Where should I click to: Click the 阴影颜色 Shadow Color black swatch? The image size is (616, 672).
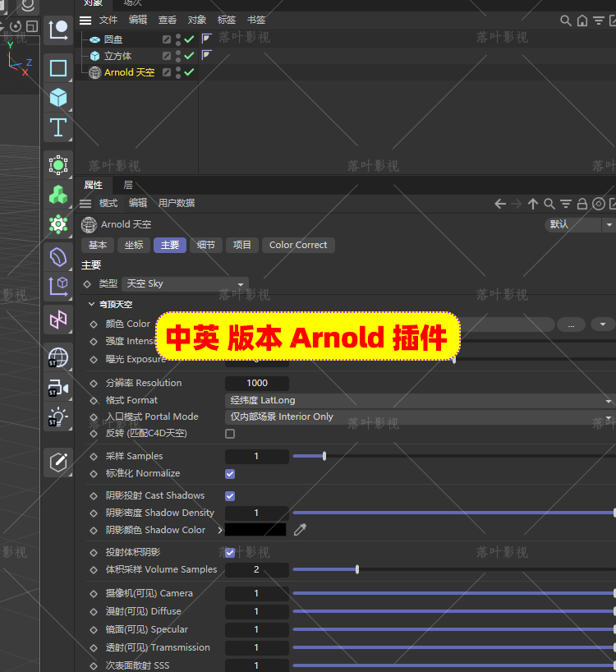[255, 530]
